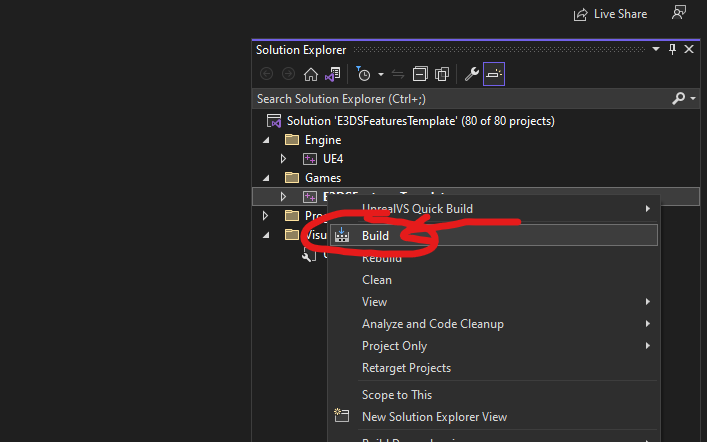This screenshot has height=442, width=707.
Task: Open Analyze and Code Cleanup submenu
Action: 494,324
